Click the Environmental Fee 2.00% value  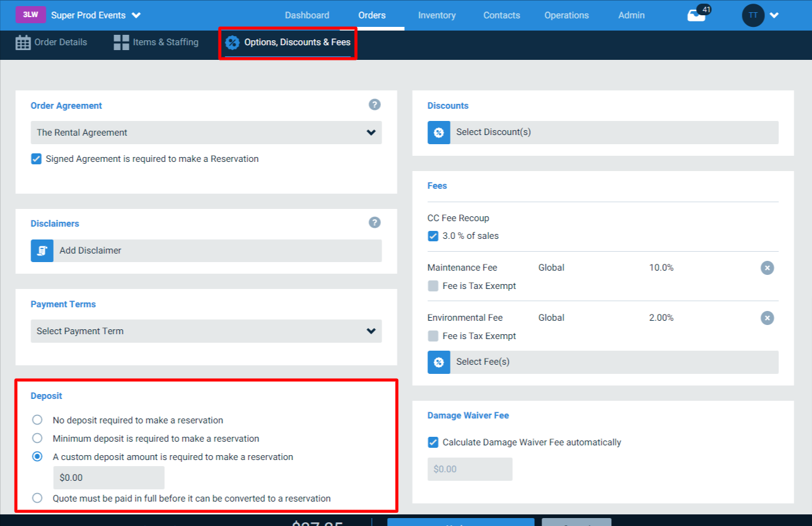tap(662, 318)
